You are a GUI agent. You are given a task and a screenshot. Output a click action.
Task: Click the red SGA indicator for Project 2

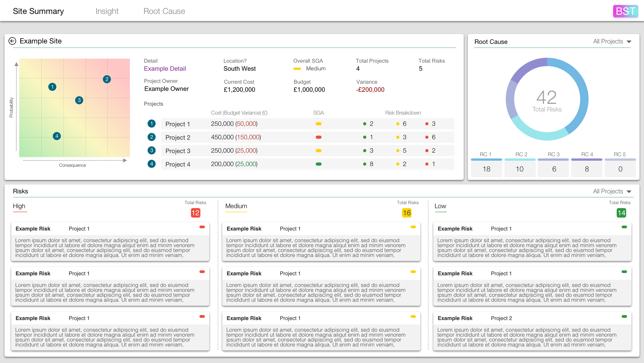coord(318,137)
